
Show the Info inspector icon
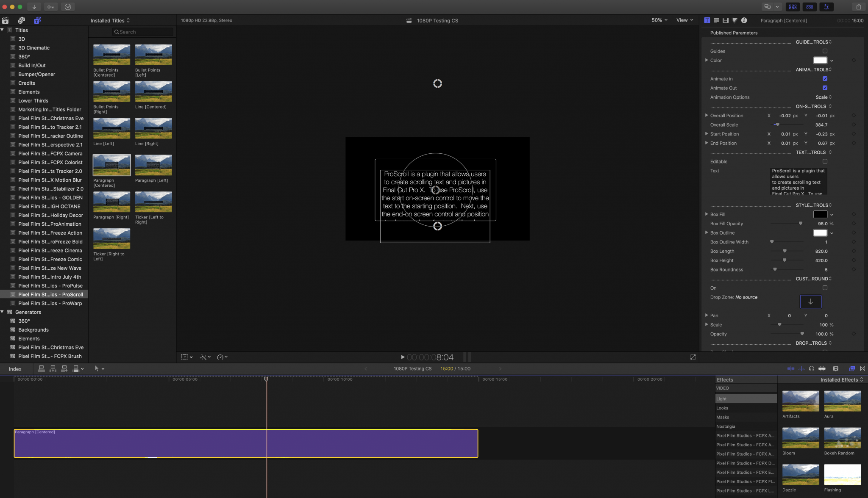(744, 20)
